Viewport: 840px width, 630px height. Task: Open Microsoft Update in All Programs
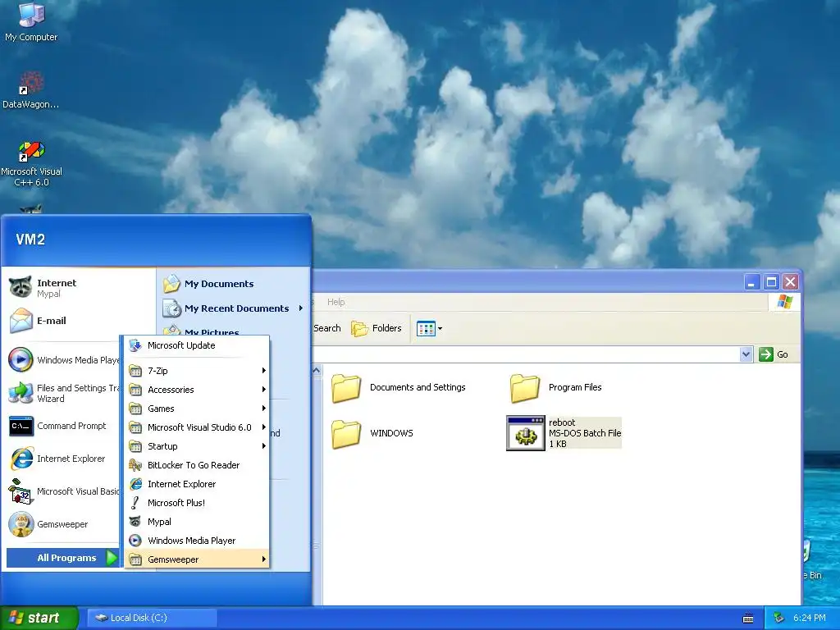pyautogui.click(x=197, y=345)
